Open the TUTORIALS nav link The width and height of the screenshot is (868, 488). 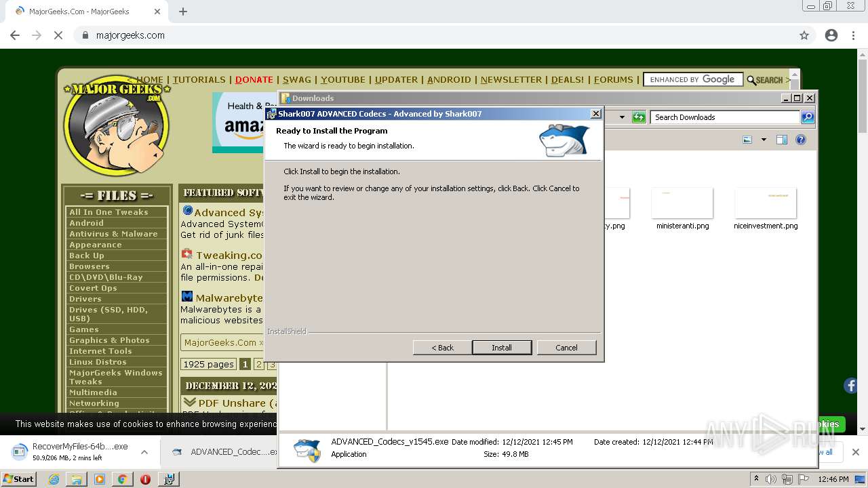pos(199,79)
